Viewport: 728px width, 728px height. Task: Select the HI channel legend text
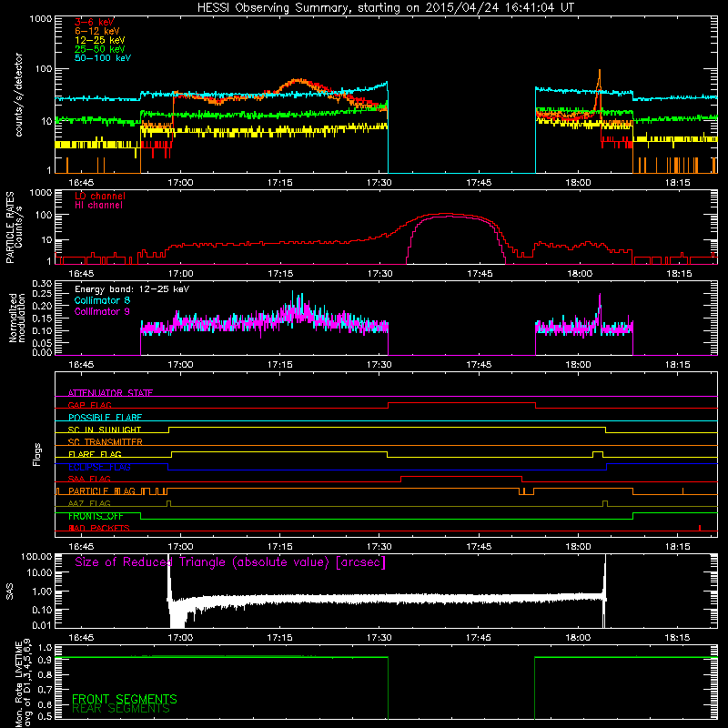tap(98, 206)
